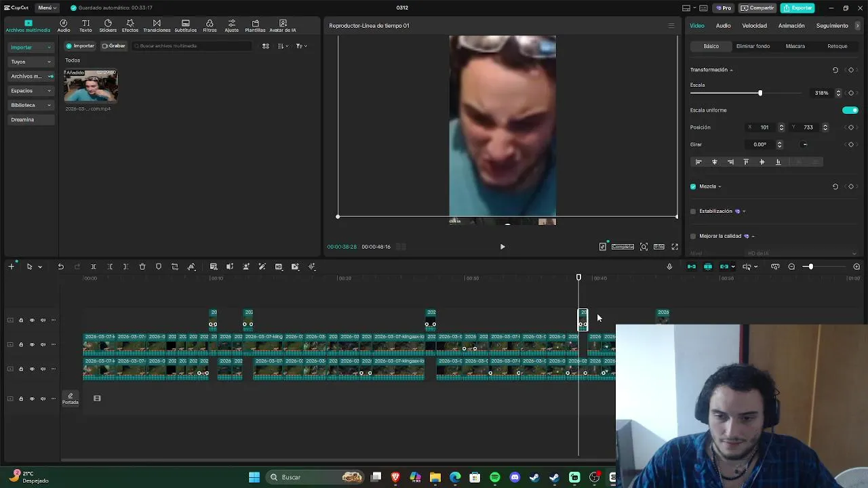Select the Máscara sub-tab

click(795, 46)
